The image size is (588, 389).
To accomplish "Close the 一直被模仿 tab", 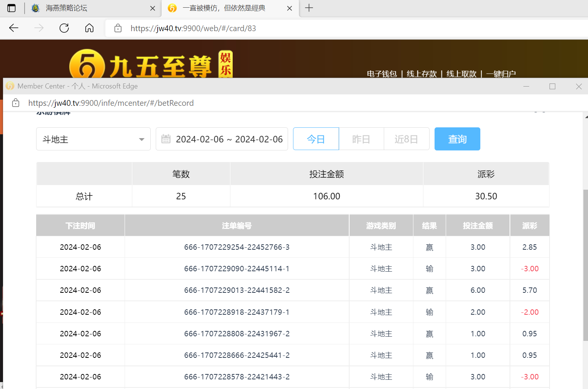I will tap(290, 8).
